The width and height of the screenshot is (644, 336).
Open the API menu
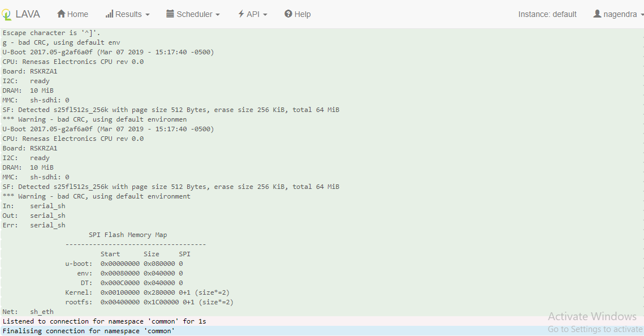coord(253,14)
